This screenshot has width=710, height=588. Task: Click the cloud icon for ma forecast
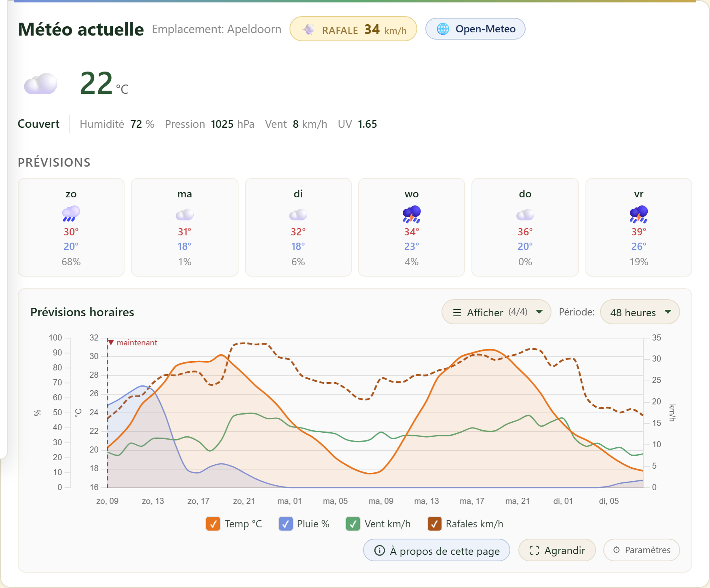click(185, 214)
